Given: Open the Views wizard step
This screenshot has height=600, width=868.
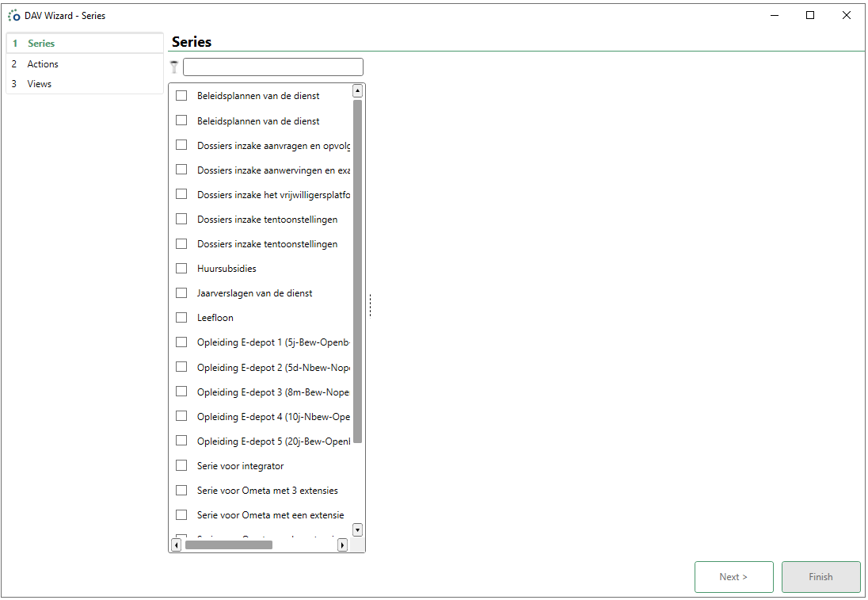Looking at the screenshot, I should tap(40, 84).
